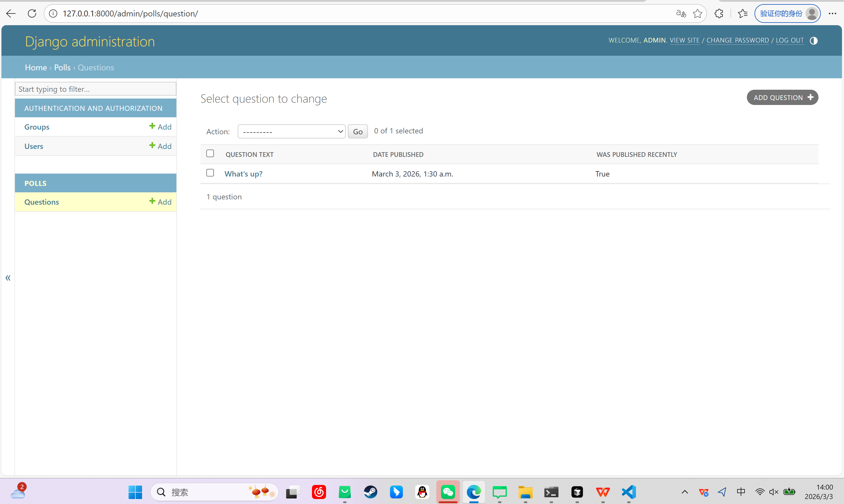
Task: Sort by Date Published column header
Action: pos(398,155)
